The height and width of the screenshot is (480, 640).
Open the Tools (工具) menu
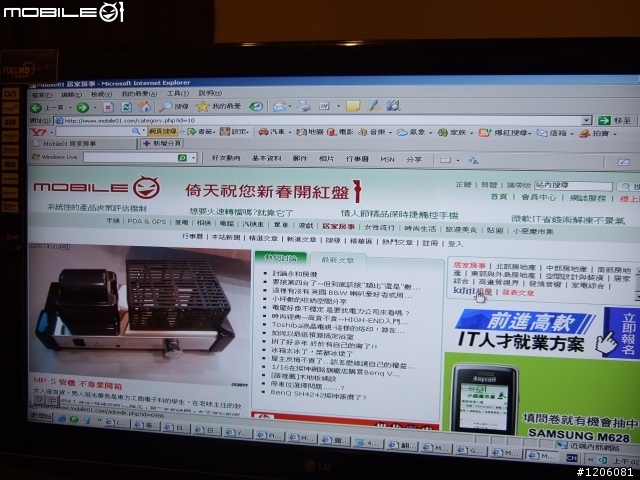pyautogui.click(x=178, y=93)
